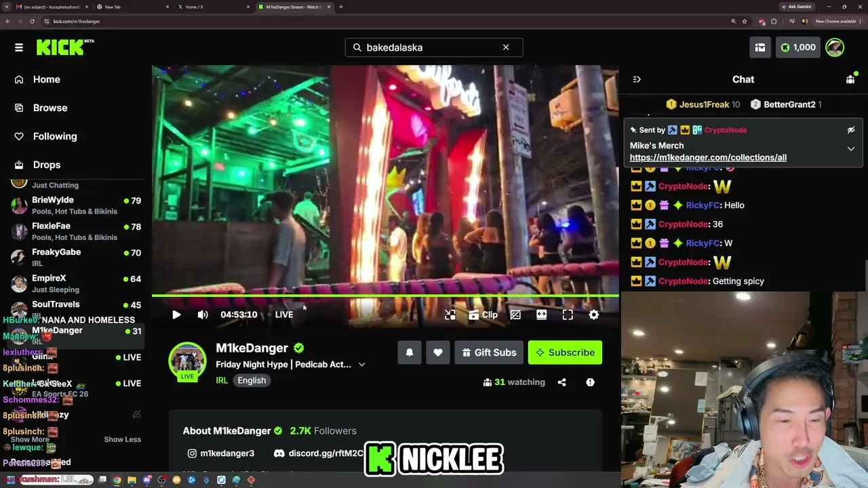Click the English language tag
Viewport: 868px width, 488px height.
pyautogui.click(x=252, y=380)
